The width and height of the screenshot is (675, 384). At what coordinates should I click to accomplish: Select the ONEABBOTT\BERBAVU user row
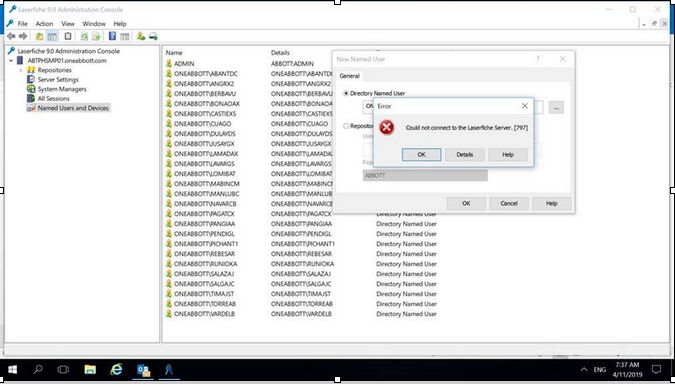[204, 93]
